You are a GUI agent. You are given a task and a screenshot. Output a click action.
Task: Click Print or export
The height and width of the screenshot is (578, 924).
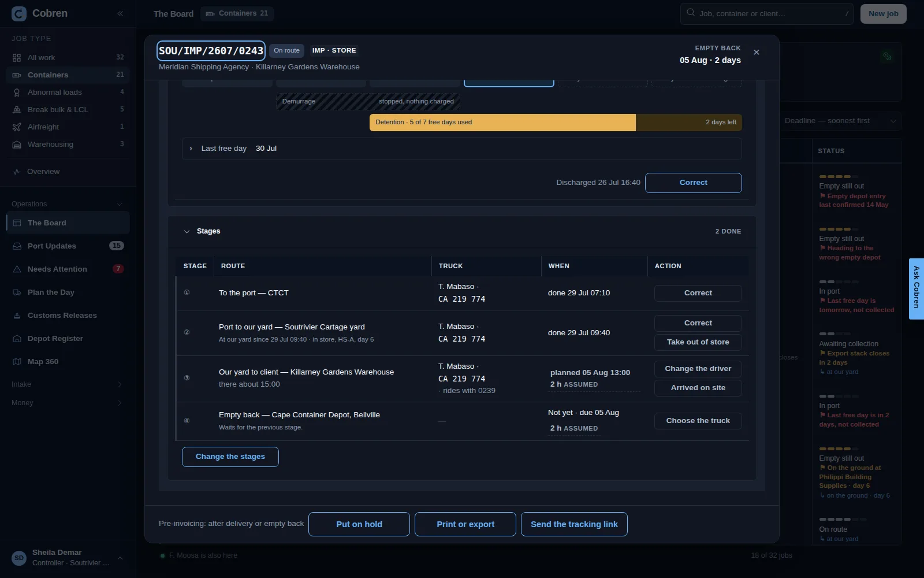[x=465, y=524]
